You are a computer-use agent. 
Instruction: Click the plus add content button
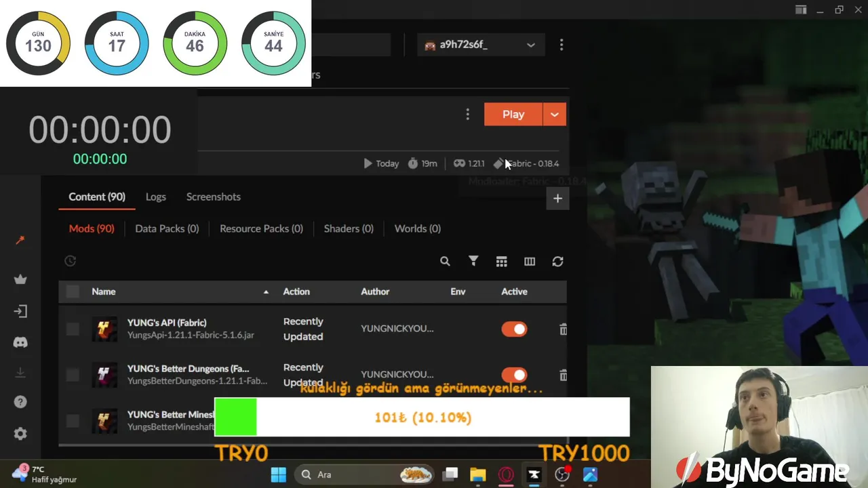(x=557, y=199)
